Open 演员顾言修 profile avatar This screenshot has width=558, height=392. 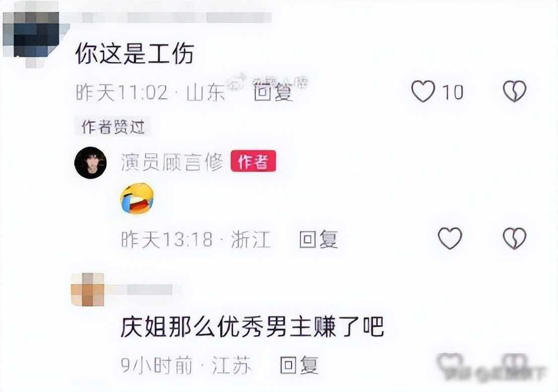tap(90, 163)
